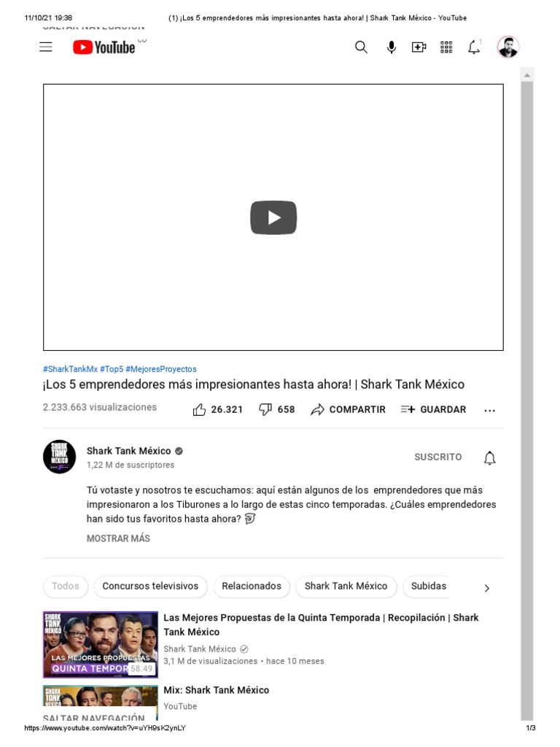Play the video with center button
Screen dimensions: 560x747
pyautogui.click(x=273, y=217)
